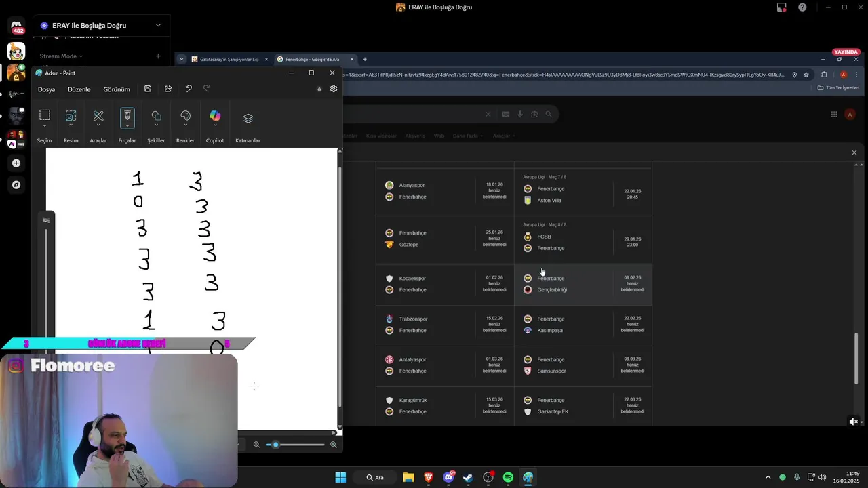
Task: Open the on-screen keyboard icon in Google search
Action: (x=505, y=115)
